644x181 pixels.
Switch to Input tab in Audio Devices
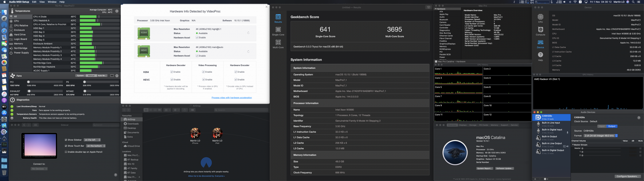(602, 126)
